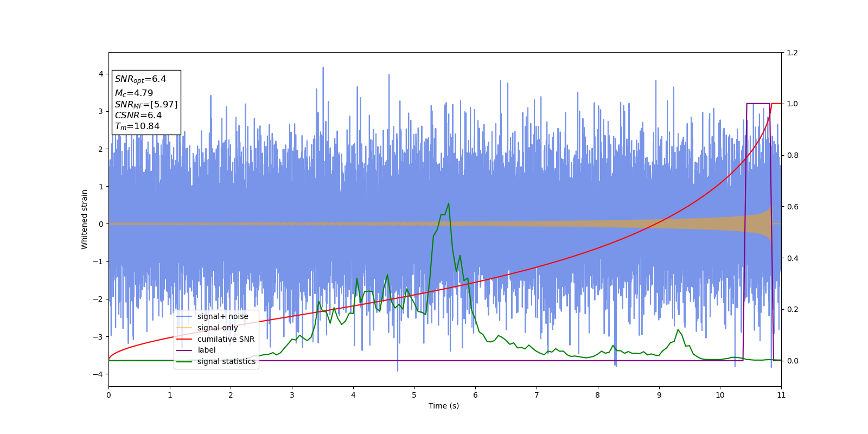Click the x-axis tick label 9
Viewport: 868px width, 434px height.
tap(659, 395)
